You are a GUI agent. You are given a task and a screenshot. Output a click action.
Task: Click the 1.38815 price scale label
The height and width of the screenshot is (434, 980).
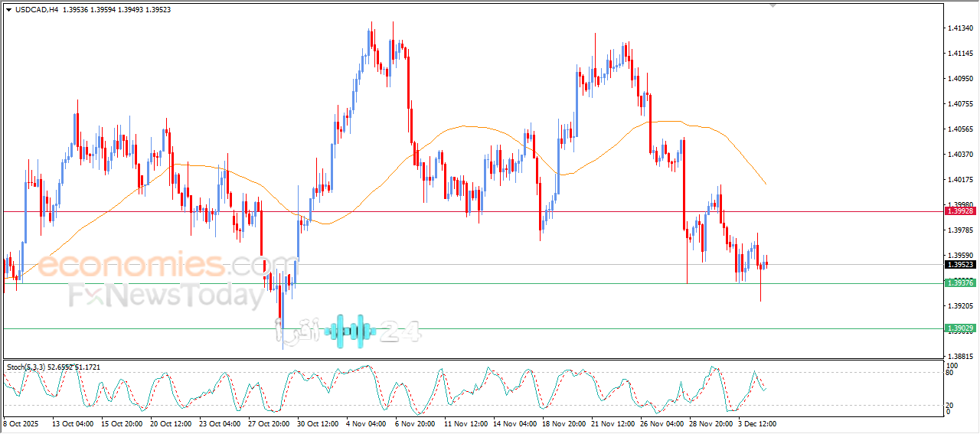pos(960,357)
